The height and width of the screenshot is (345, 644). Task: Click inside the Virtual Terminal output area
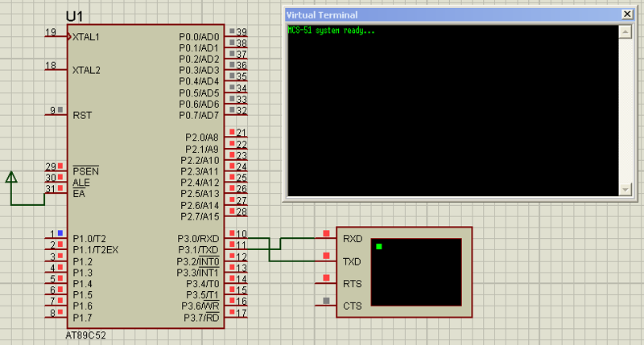click(x=451, y=113)
